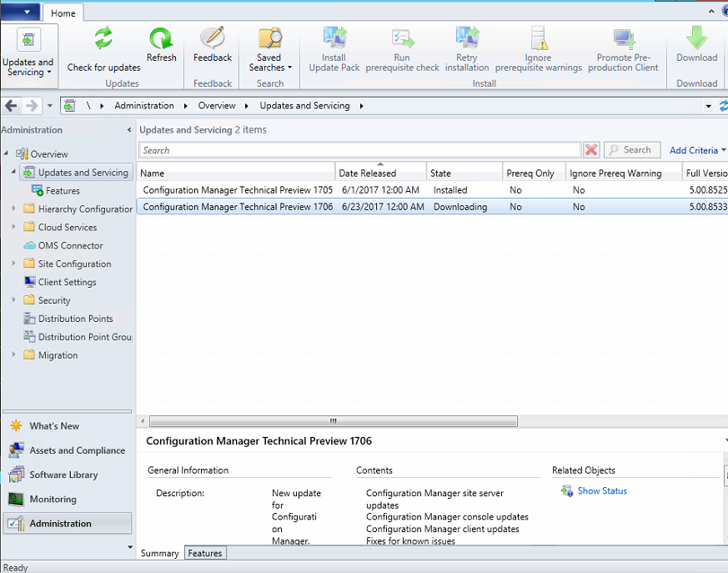Expand the Migration node
Screen dimensions: 728x573
13,354
